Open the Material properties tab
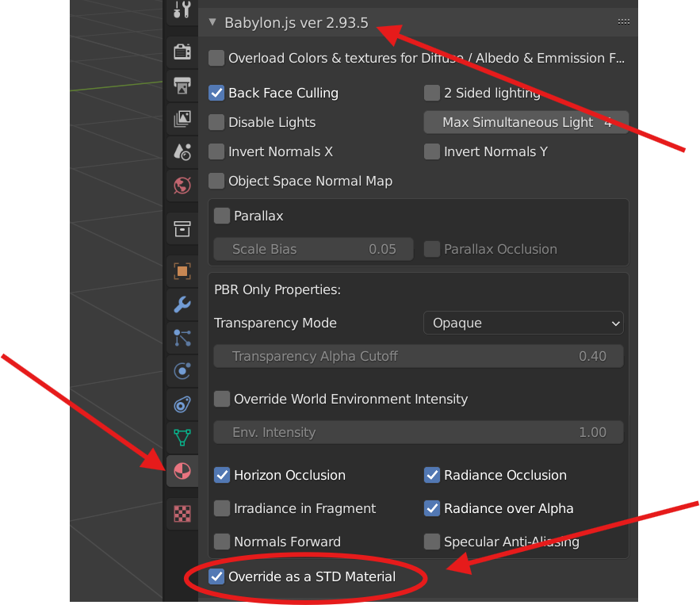700x605 pixels. (182, 471)
